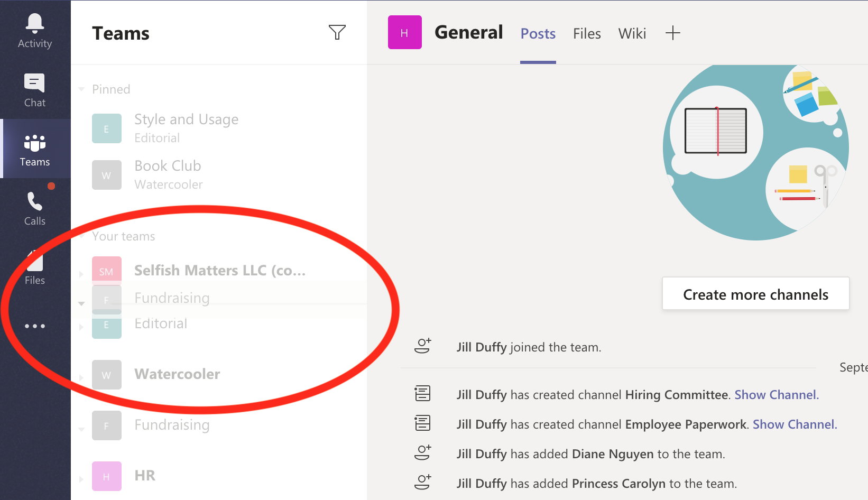Collapse the lower Fundraising team arrow
Screen dimensions: 868x500
81,429
